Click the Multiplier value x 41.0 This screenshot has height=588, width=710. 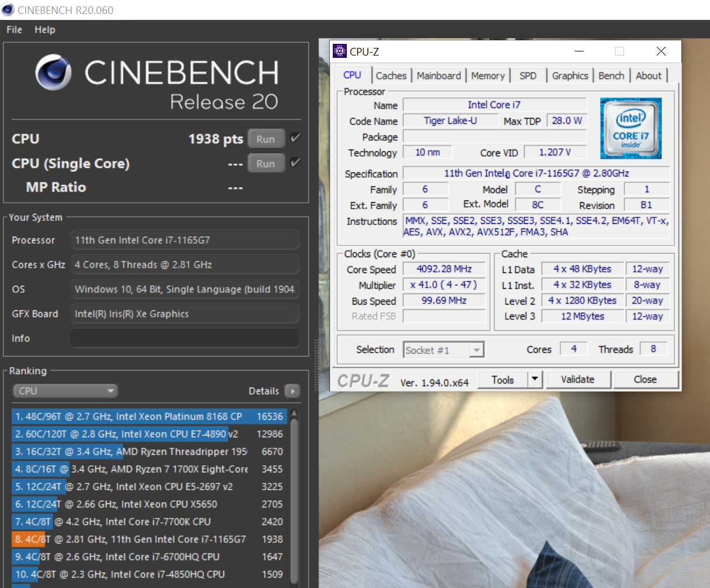pyautogui.click(x=444, y=285)
